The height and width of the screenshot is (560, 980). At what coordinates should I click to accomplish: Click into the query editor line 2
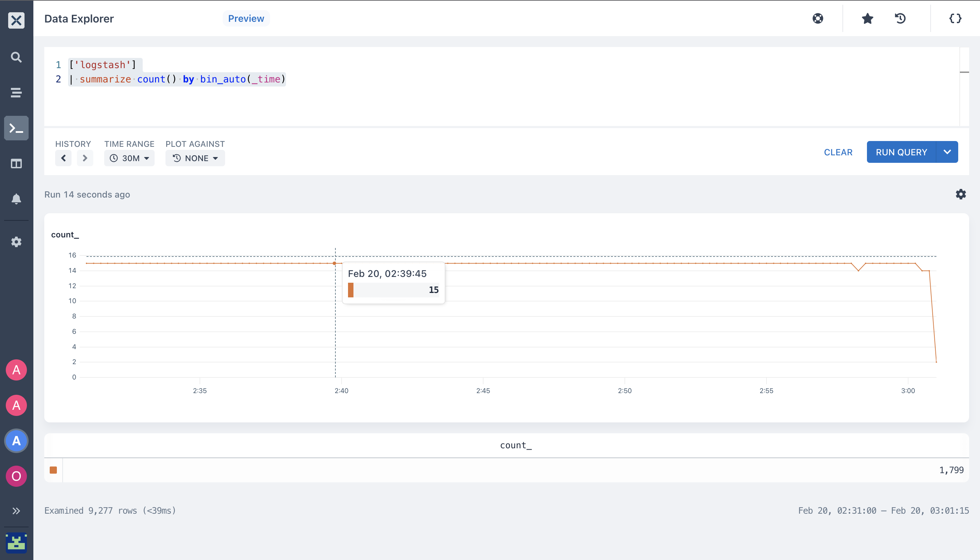pyautogui.click(x=177, y=79)
